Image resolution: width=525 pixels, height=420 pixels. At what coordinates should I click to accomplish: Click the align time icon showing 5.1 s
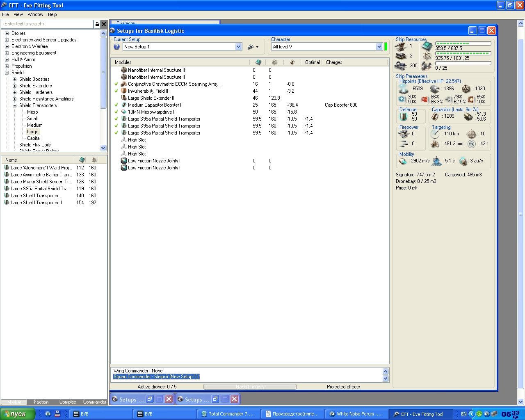(437, 161)
